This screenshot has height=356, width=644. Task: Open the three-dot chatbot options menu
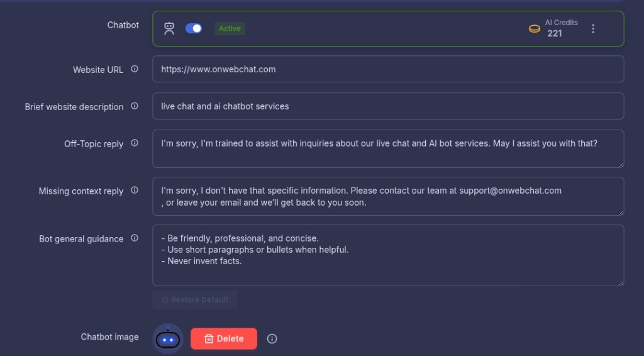click(593, 28)
